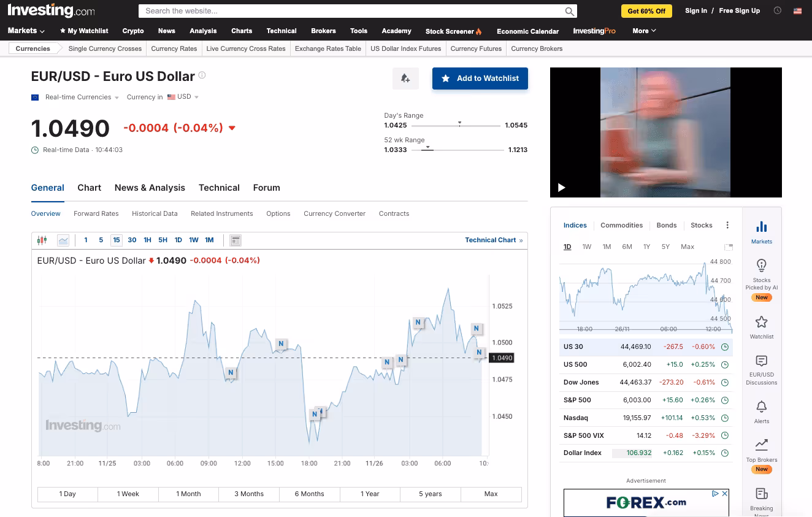Screen dimensions: 812x517
Task: Click the Add to Watchlist button
Action: click(480, 79)
